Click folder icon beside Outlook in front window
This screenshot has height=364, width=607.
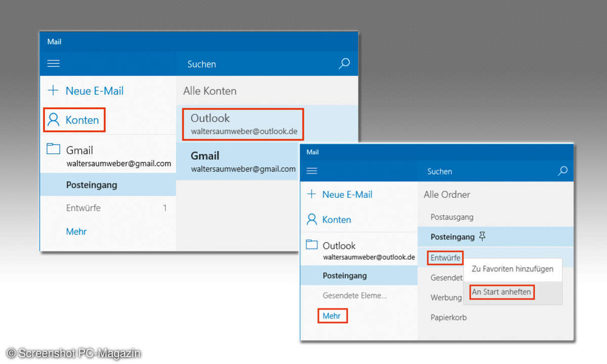click(312, 245)
